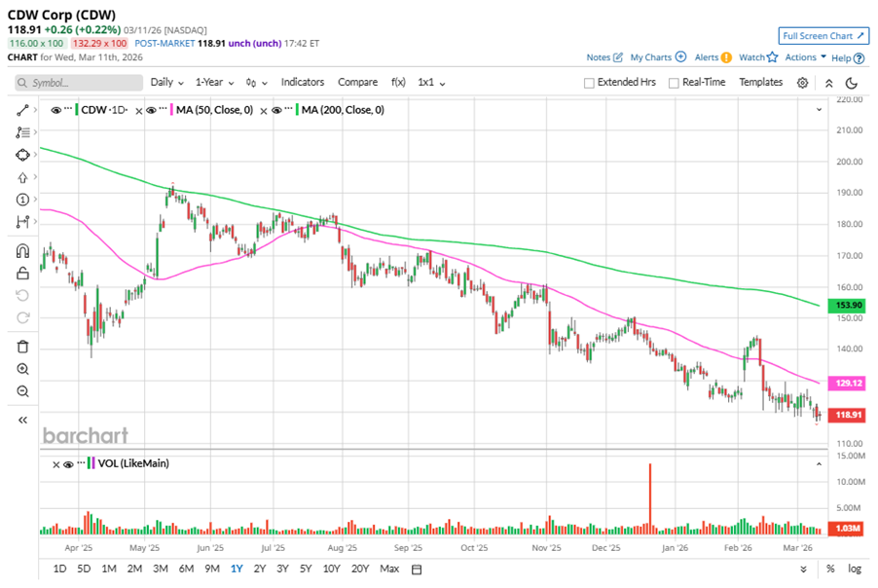Screen dimensions: 878x588
Task: Click the CDW series green color bar
Action: pos(77,110)
